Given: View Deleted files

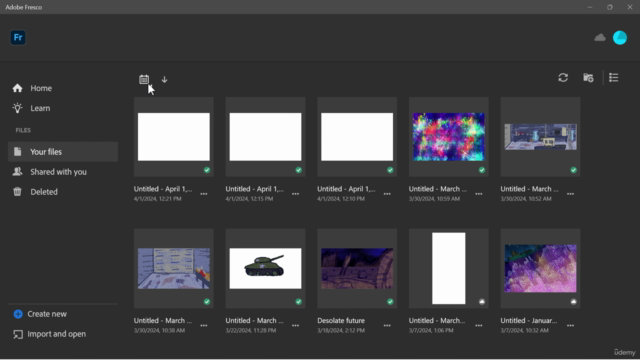Looking at the screenshot, I should pyautogui.click(x=63, y=192).
